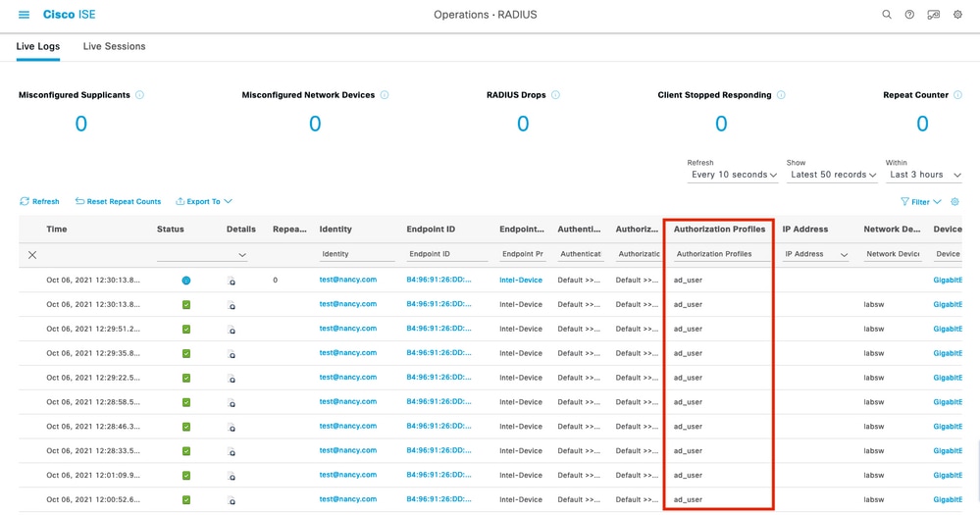980x515 pixels.
Task: Open details icon for 12:28:58.5 log row
Action: (x=232, y=402)
